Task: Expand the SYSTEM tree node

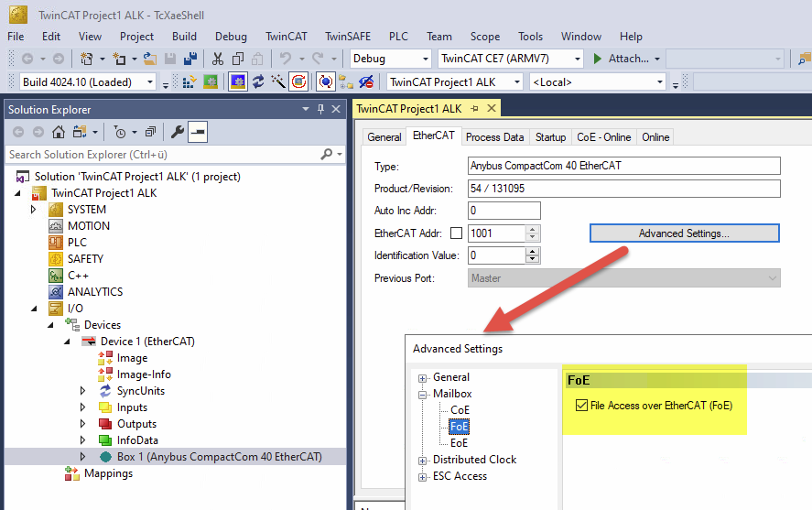Action: [34, 210]
